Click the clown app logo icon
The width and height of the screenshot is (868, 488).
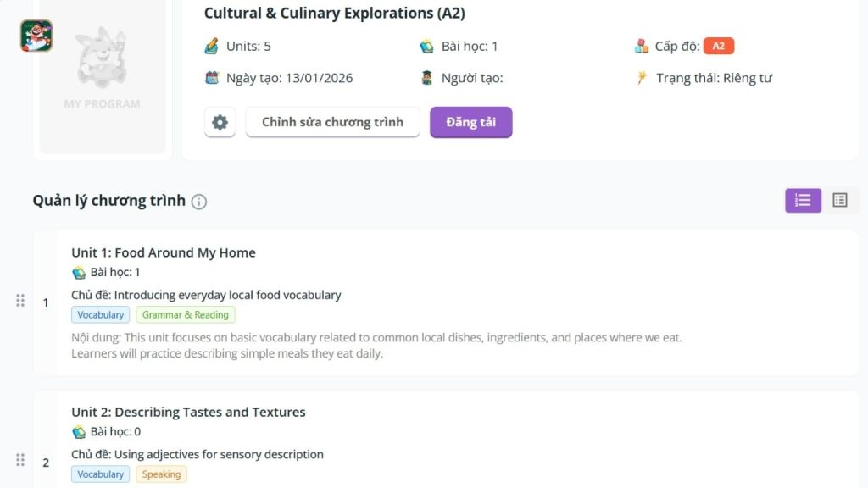tap(36, 36)
